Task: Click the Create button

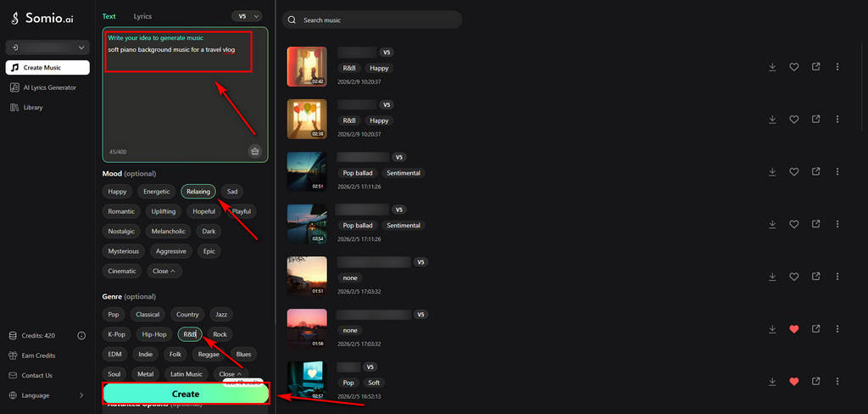Action: (186, 394)
